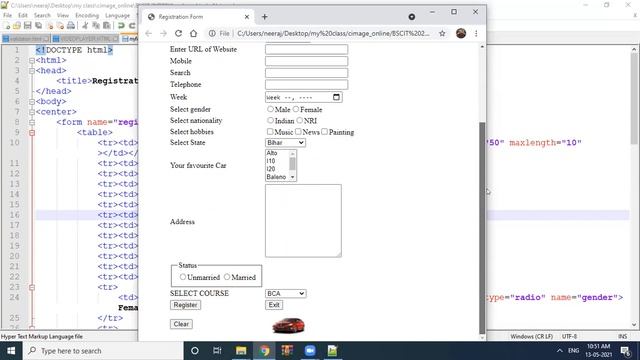The image size is (640, 360).
Task: Collapse the body fold marker on line 6
Action: [x=32, y=102]
